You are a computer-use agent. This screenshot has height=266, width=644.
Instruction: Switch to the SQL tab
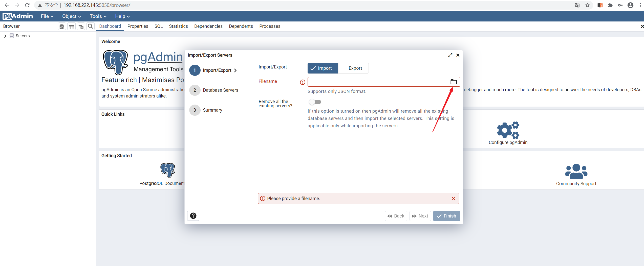point(158,26)
